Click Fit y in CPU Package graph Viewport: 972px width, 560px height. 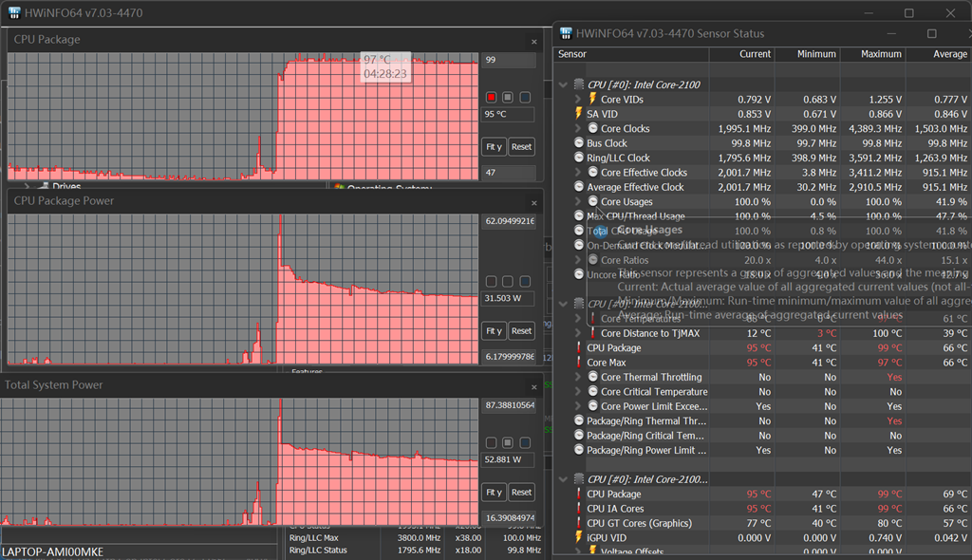tap(494, 147)
